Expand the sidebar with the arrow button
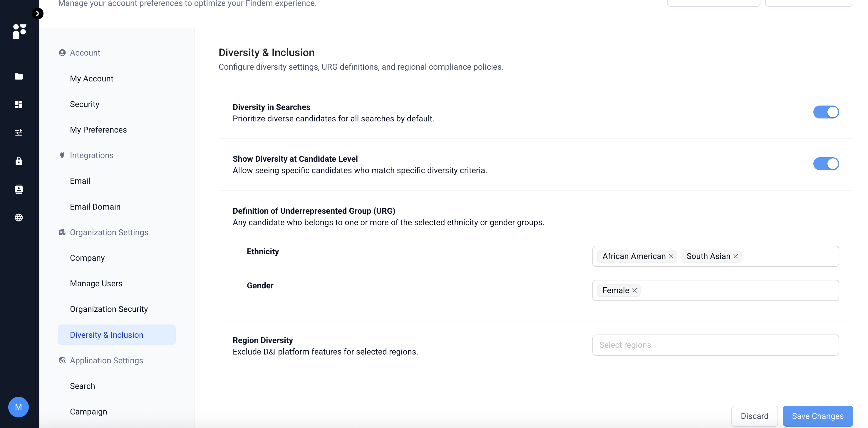Viewport: 868px width, 428px height. [x=37, y=14]
